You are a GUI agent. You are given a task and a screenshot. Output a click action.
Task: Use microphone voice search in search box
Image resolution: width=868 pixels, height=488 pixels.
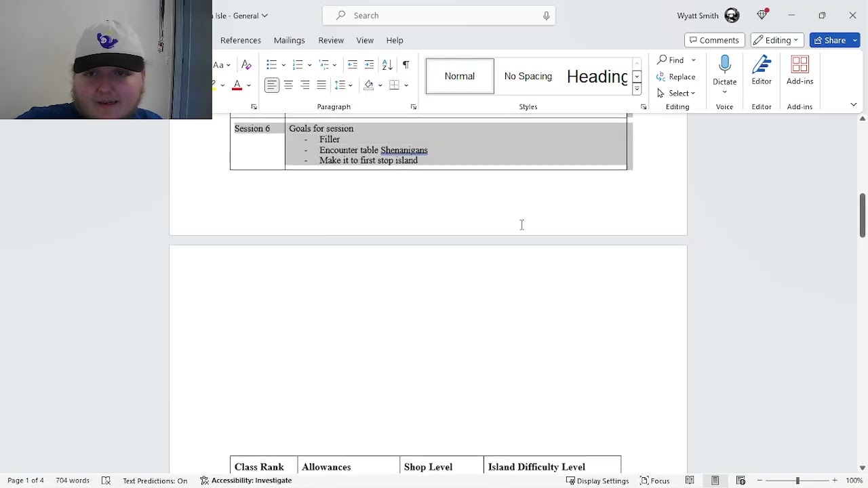(x=546, y=16)
